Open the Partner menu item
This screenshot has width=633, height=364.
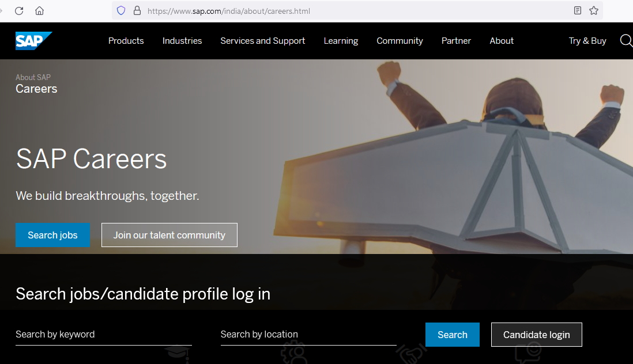pyautogui.click(x=456, y=41)
